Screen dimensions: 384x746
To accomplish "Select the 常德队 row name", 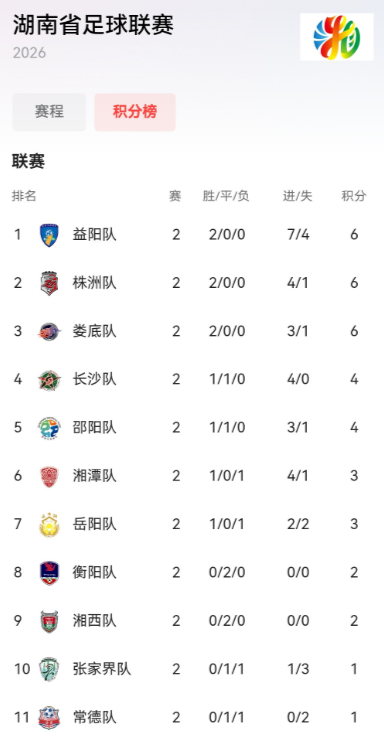I will click(94, 717).
